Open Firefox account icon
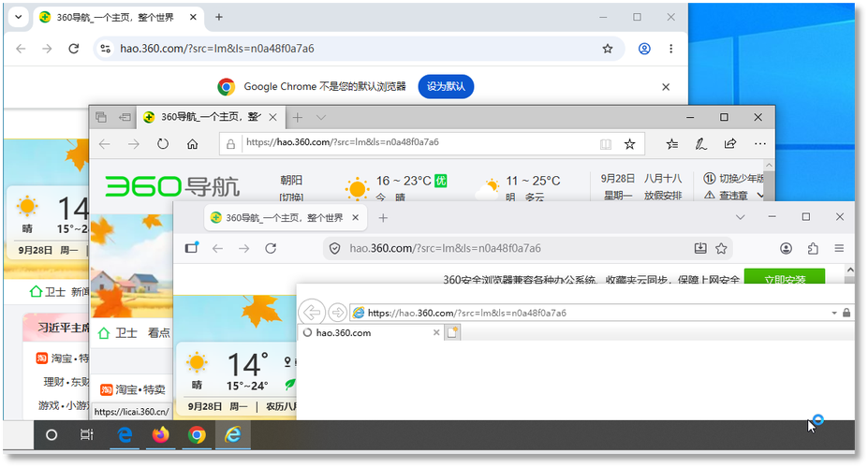 [787, 248]
